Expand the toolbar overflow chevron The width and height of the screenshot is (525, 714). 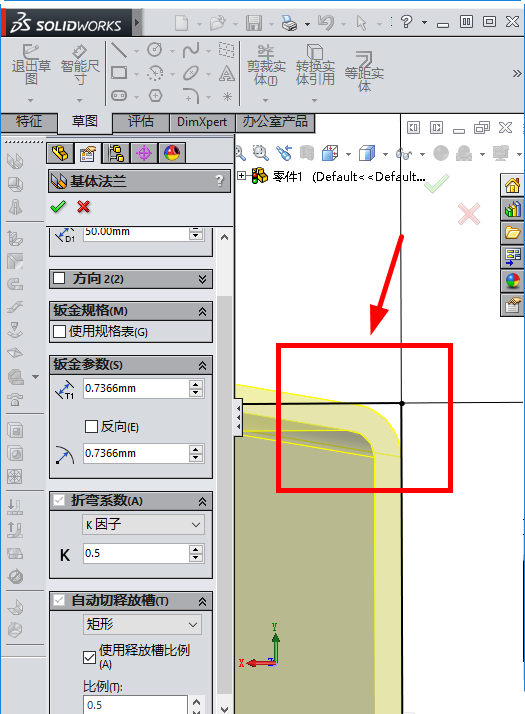pos(516,73)
